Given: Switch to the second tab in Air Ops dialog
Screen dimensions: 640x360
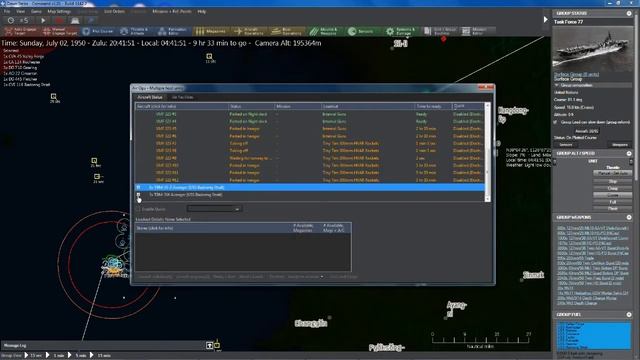Looking at the screenshot, I should [x=182, y=97].
